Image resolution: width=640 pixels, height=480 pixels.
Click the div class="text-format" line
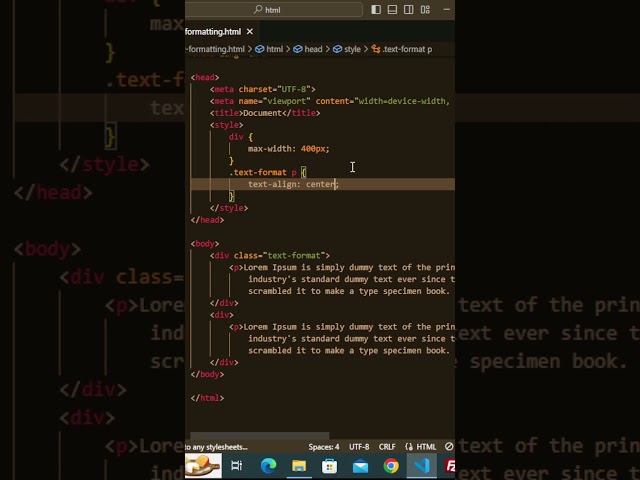270,256
